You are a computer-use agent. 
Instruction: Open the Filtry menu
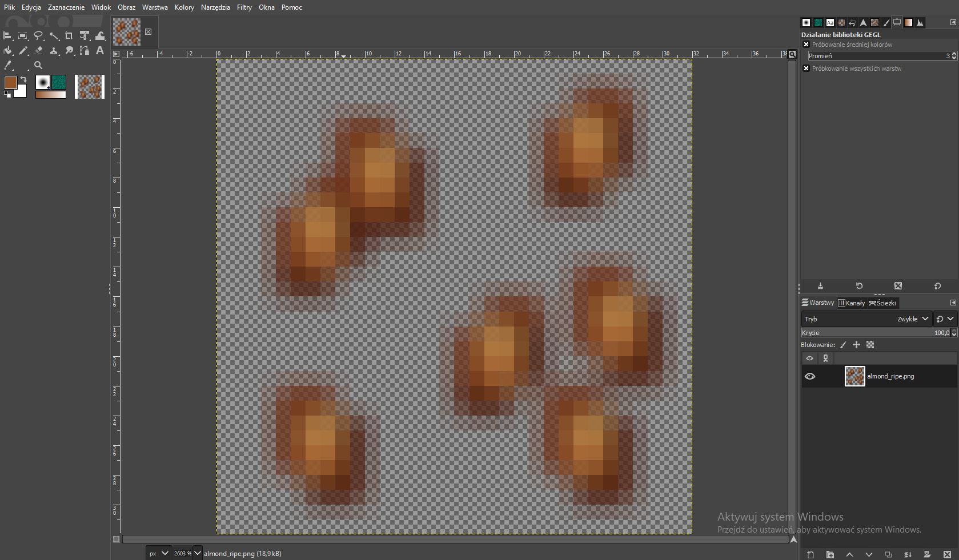click(244, 7)
